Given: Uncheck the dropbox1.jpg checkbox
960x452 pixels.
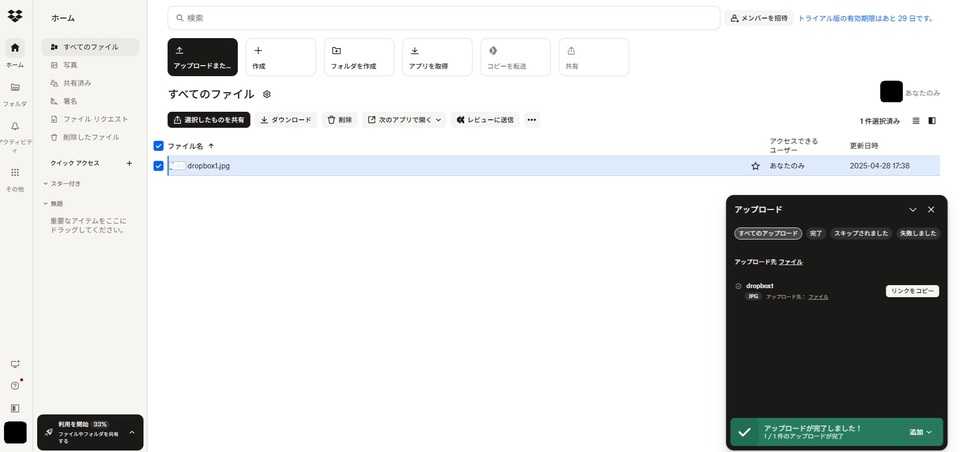Looking at the screenshot, I should pyautogui.click(x=158, y=166).
